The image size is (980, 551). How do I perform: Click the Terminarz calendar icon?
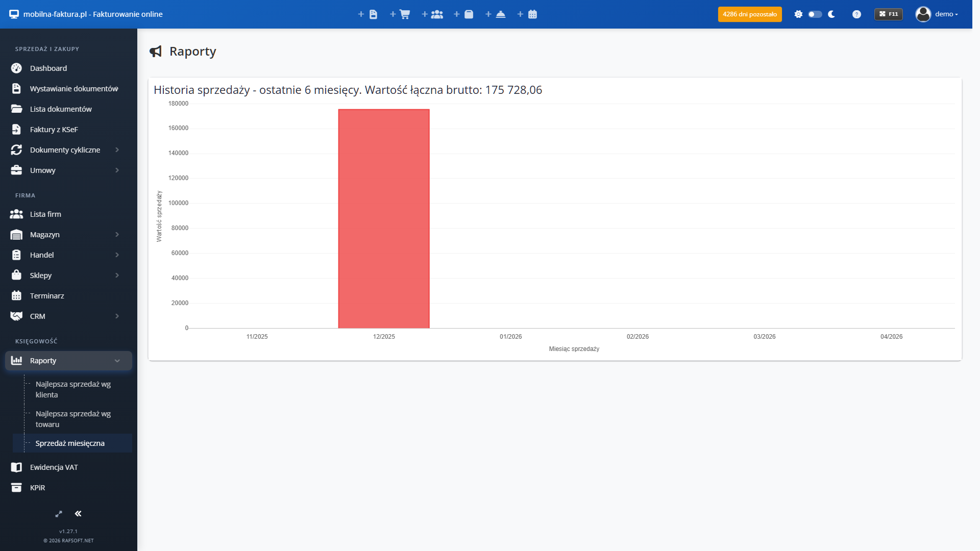(16, 296)
